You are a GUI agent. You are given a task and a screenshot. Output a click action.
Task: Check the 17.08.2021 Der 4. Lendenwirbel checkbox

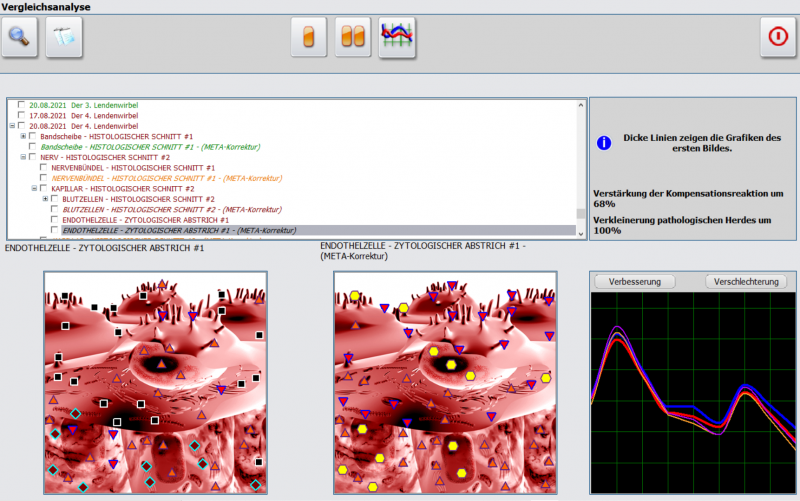(x=22, y=115)
